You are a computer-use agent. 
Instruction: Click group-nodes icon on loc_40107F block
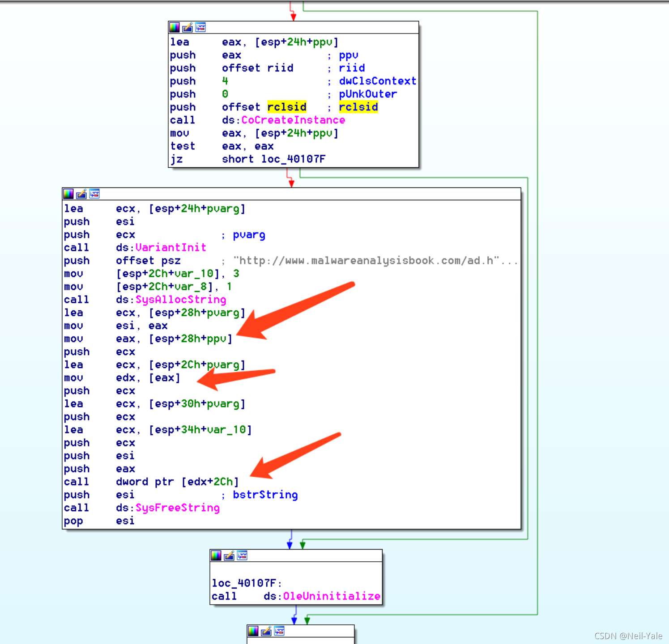(242, 555)
